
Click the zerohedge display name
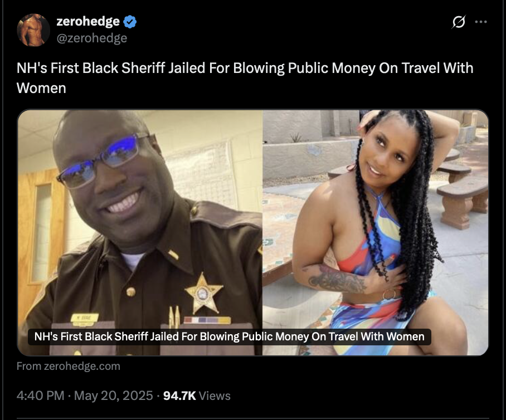[x=88, y=22]
